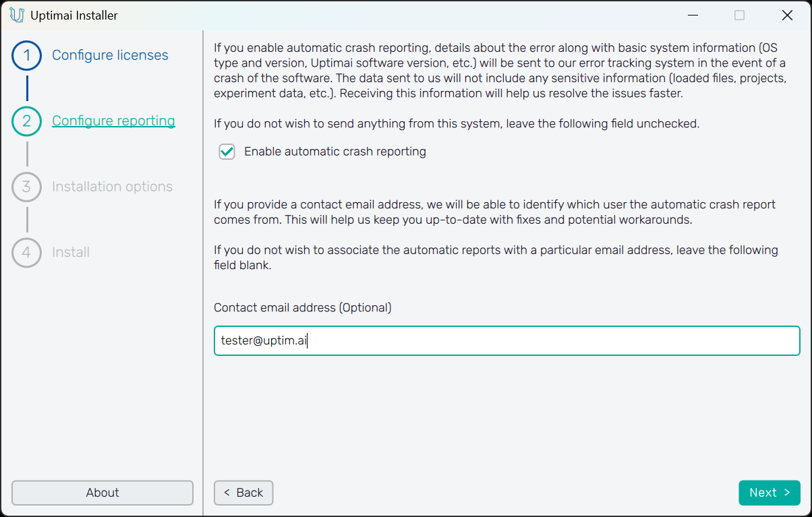The width and height of the screenshot is (812, 517).
Task: Proceed with the Next button
Action: 769,493
